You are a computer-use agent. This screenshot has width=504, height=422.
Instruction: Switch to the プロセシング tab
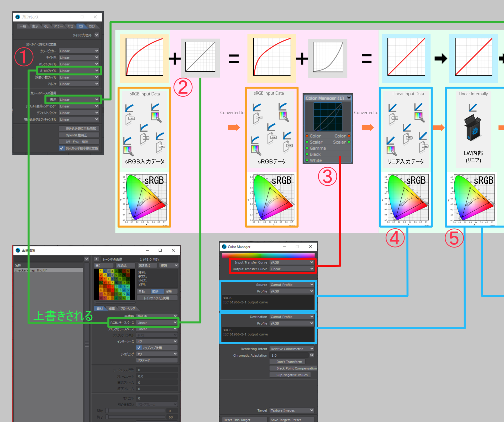128,308
